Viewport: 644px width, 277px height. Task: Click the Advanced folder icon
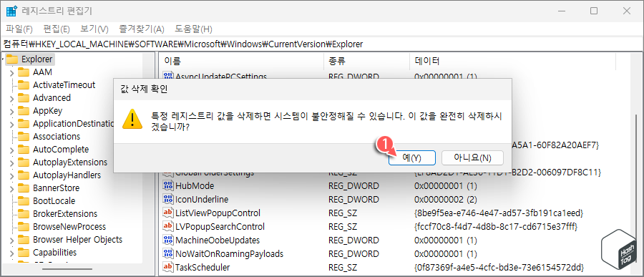click(x=24, y=98)
